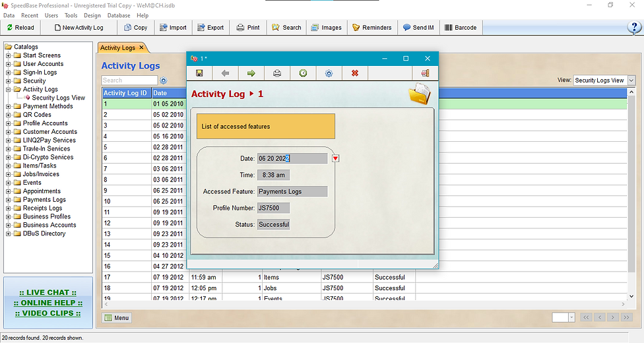Image resolution: width=644 pixels, height=343 pixels.
Task: Click the LIVE CHAT link
Action: pos(48,292)
